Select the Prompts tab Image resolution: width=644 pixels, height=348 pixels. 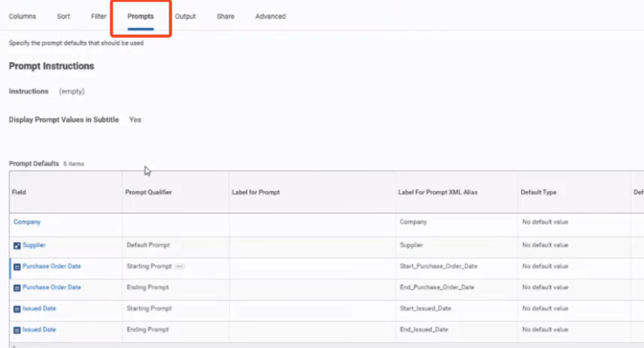[x=141, y=16]
